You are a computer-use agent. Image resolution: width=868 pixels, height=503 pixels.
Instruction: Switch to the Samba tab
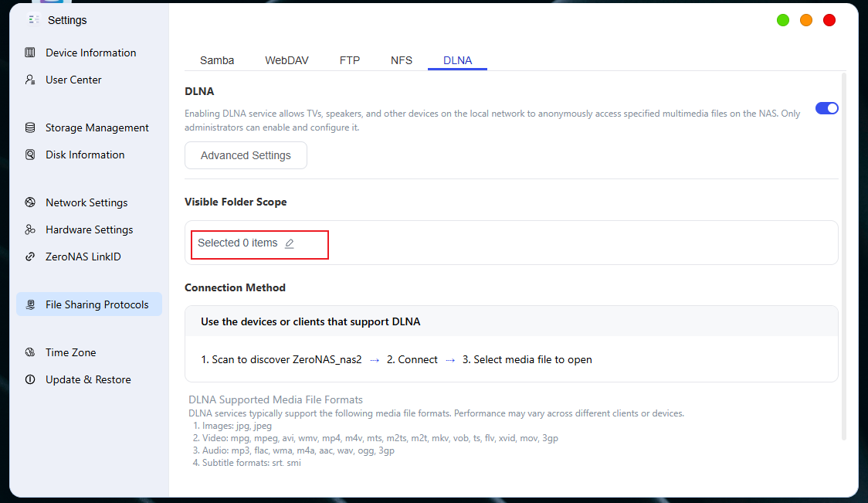click(217, 60)
